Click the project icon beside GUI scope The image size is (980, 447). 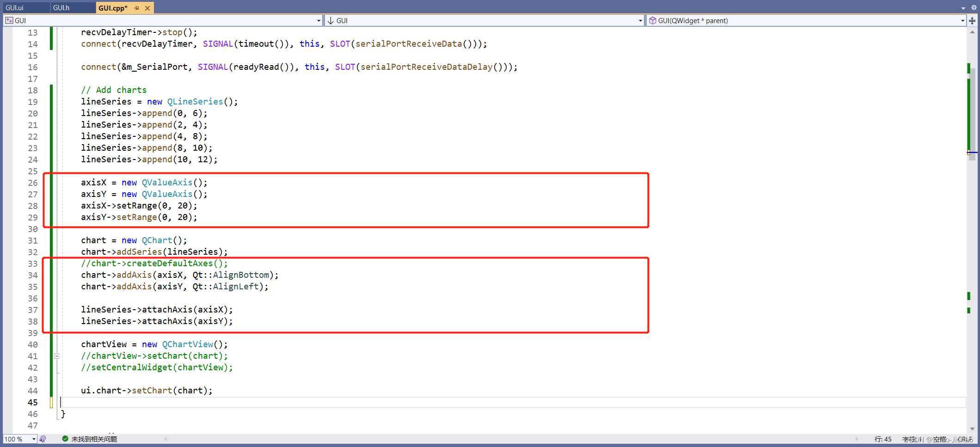9,20
